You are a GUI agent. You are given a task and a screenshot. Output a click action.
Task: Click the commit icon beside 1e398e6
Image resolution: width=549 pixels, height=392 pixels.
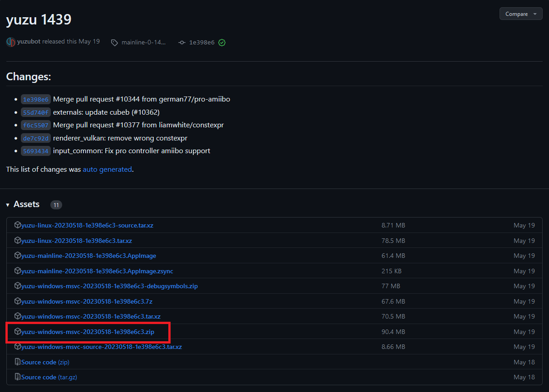pos(182,42)
